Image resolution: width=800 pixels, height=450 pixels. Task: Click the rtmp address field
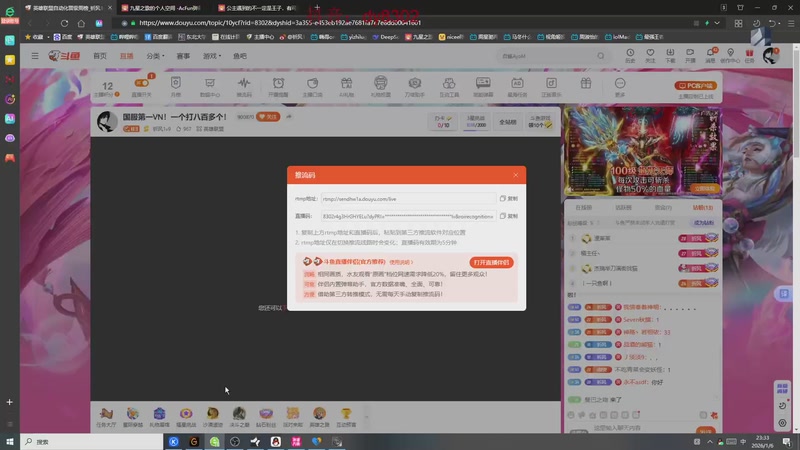[408, 199]
